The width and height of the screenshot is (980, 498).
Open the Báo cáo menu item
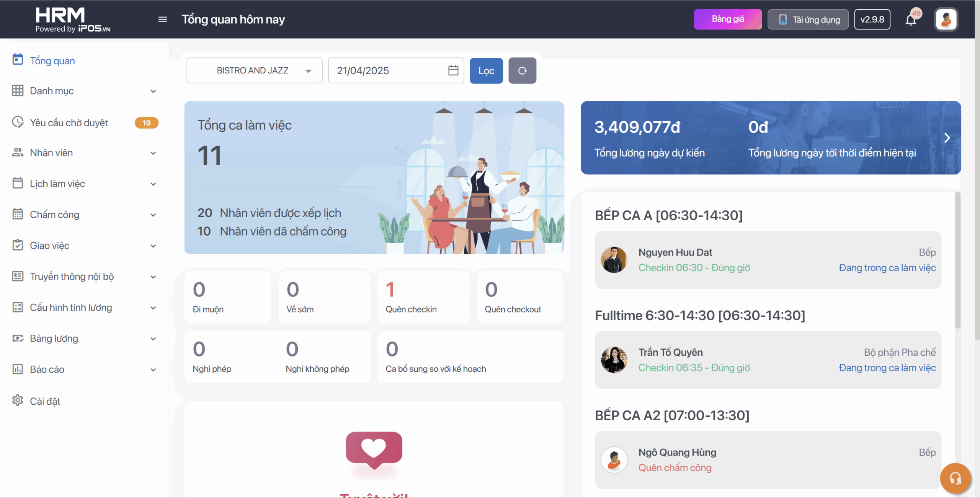(47, 369)
